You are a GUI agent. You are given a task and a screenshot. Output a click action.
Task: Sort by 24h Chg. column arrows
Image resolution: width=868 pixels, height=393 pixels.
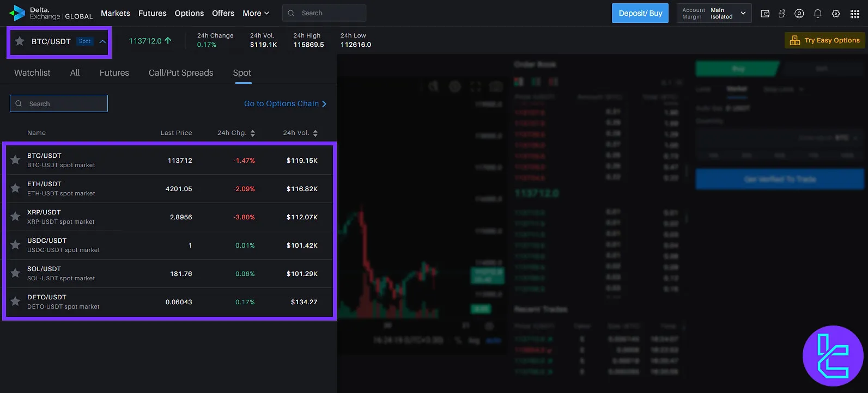click(x=253, y=133)
